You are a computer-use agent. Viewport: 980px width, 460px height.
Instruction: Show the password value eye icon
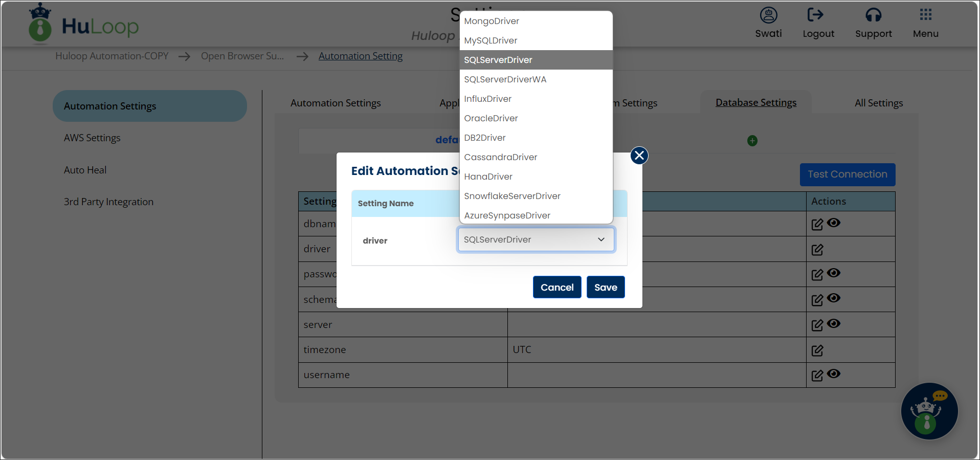pos(834,273)
